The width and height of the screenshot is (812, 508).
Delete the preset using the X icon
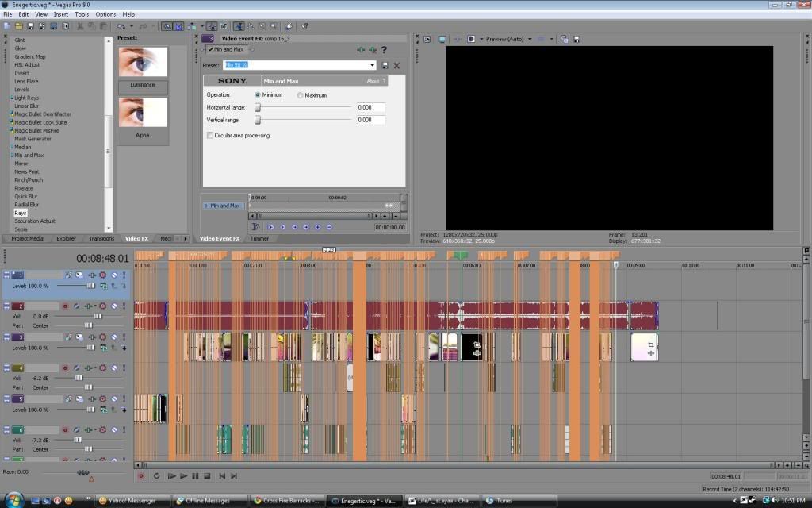click(396, 65)
